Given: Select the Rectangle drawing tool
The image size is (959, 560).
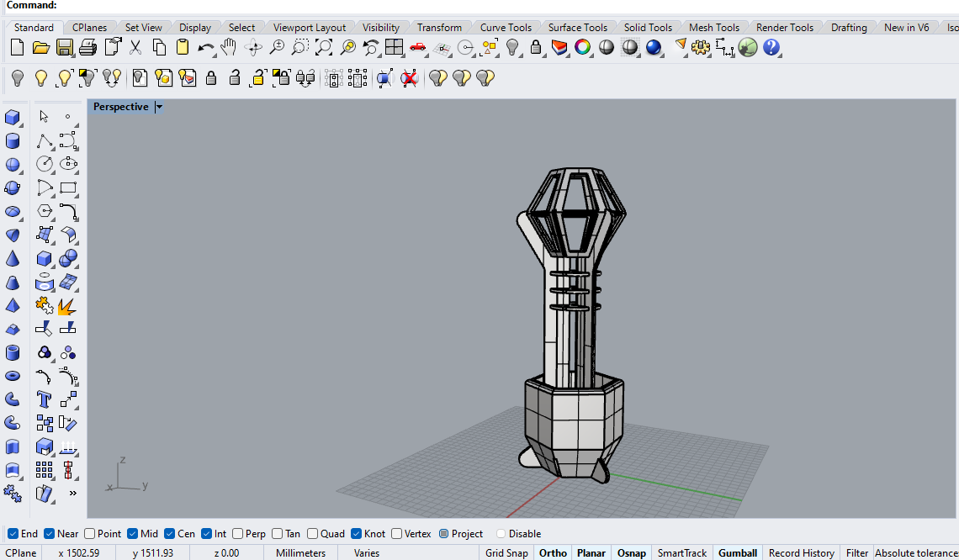Looking at the screenshot, I should coord(68,188).
